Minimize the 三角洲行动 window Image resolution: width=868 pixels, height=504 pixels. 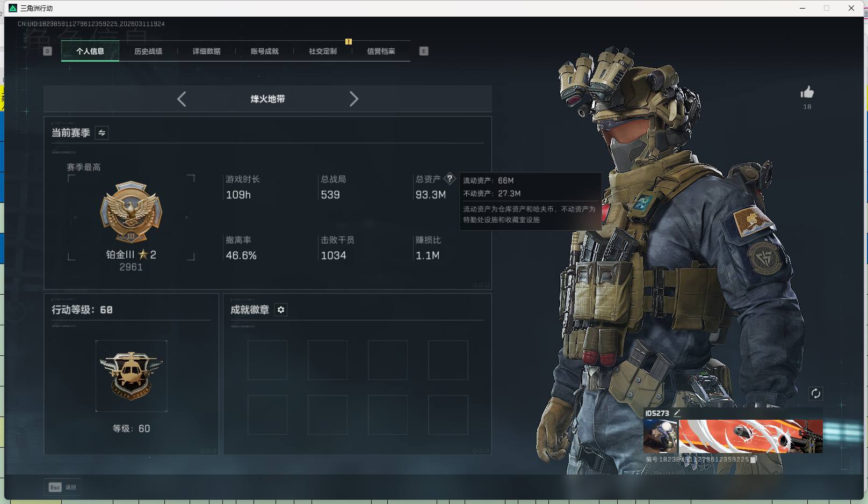(x=802, y=8)
